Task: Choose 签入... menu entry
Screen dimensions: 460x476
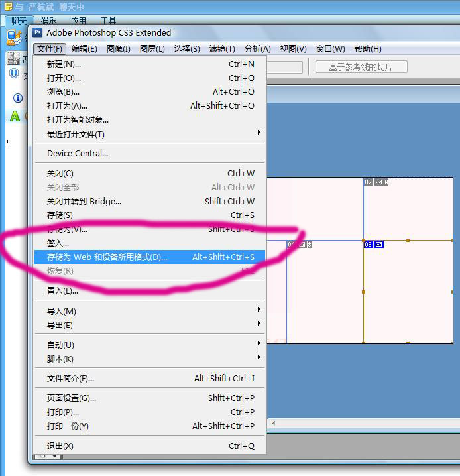Action: tap(150, 243)
